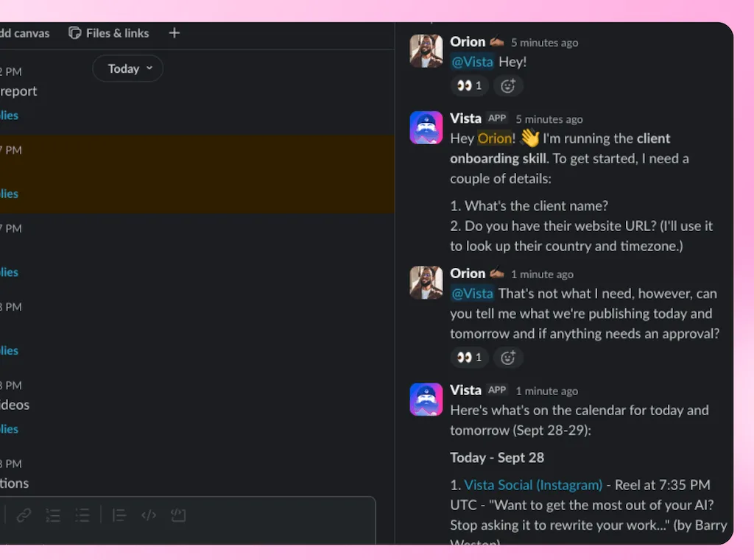The height and width of the screenshot is (560, 754).
Task: Add a reaction to Orion's Hey message
Action: (508, 86)
